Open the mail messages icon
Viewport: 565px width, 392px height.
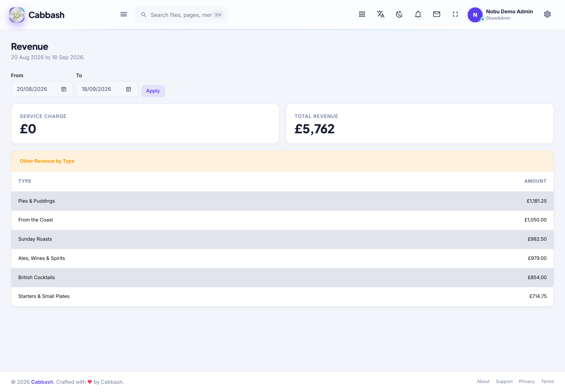click(x=437, y=14)
